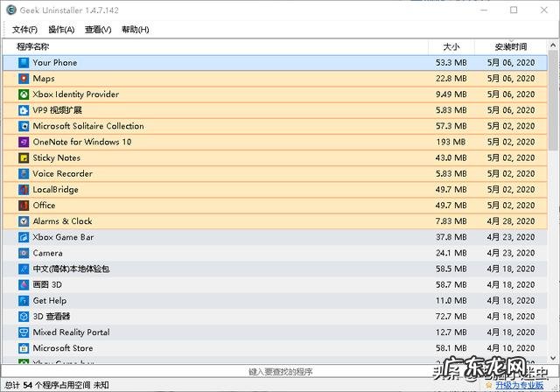Click the OneNote for Windows 10 icon

point(24,142)
